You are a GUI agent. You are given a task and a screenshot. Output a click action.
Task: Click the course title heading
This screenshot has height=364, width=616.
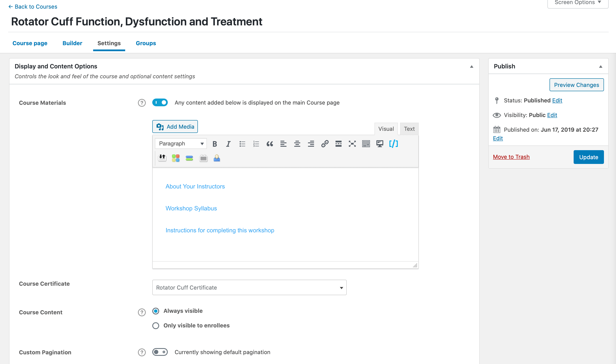tap(137, 22)
